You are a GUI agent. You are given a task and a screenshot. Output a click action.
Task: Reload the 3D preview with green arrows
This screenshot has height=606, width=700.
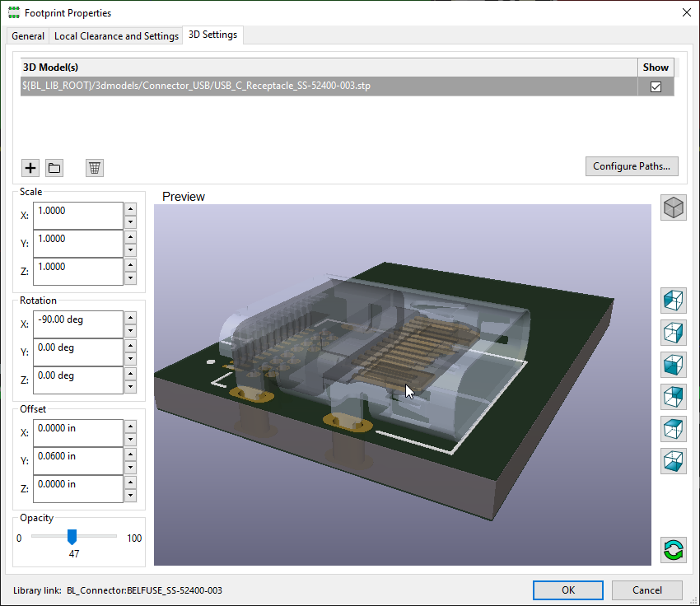point(674,549)
